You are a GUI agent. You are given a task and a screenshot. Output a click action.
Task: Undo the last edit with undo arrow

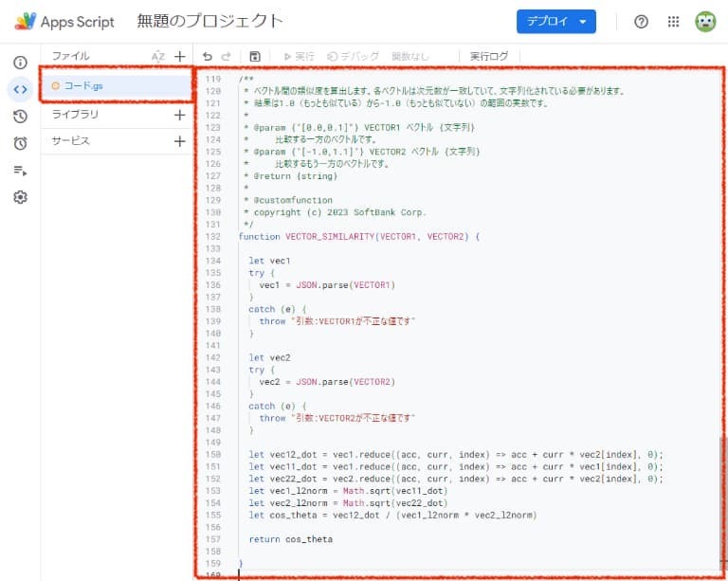coord(208,57)
